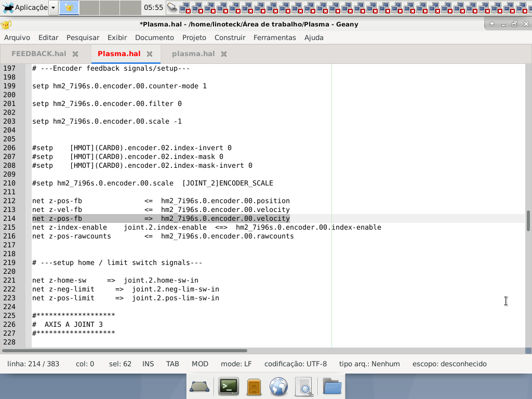Click the line "setp hm2_7i96s.0.encoder.00.filter 0"
532x399 pixels.
(107, 104)
